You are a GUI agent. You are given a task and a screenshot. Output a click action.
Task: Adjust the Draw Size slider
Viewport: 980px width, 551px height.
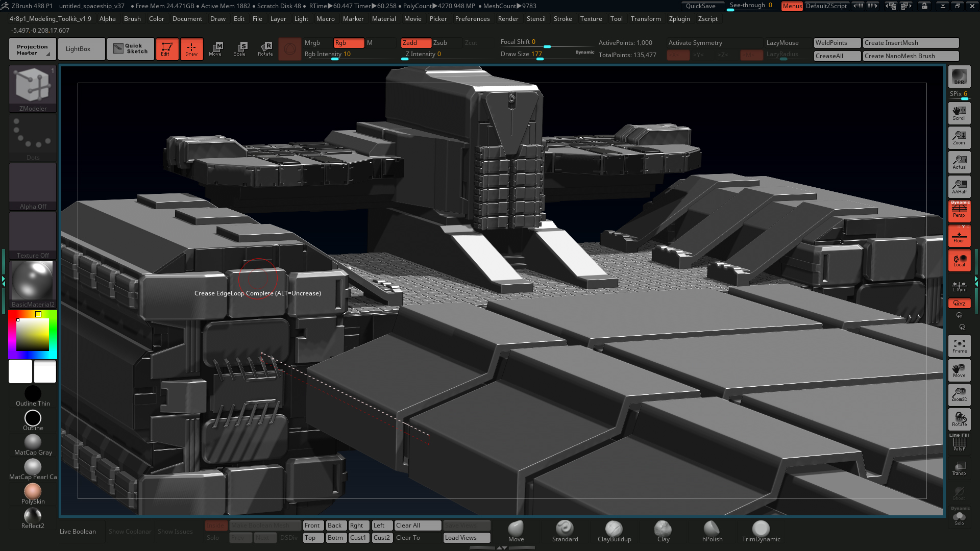pos(546,55)
